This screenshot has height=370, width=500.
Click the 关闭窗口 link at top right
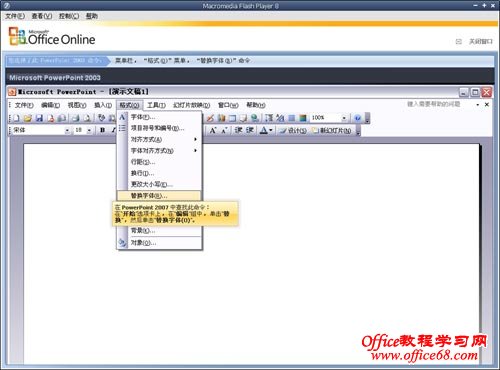coord(481,41)
